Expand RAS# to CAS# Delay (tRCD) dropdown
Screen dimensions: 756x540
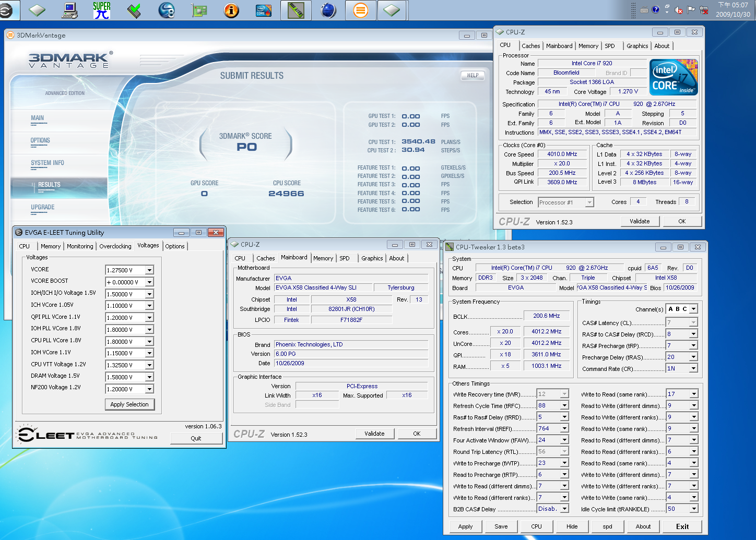point(693,334)
